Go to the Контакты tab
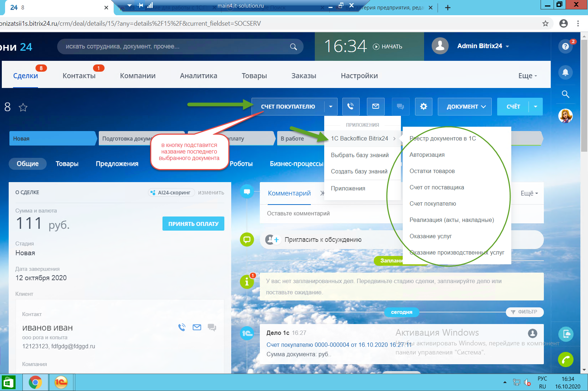The width and height of the screenshot is (588, 391). pos(79,76)
